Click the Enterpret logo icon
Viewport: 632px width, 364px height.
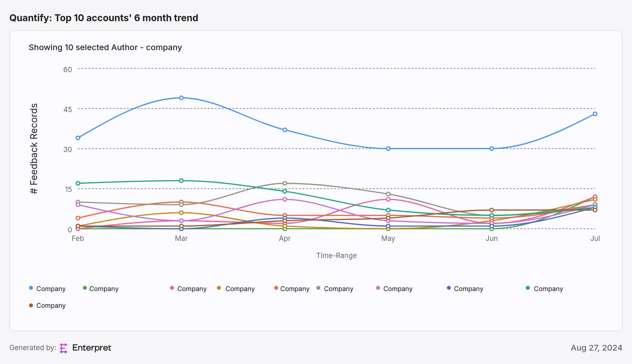64,348
